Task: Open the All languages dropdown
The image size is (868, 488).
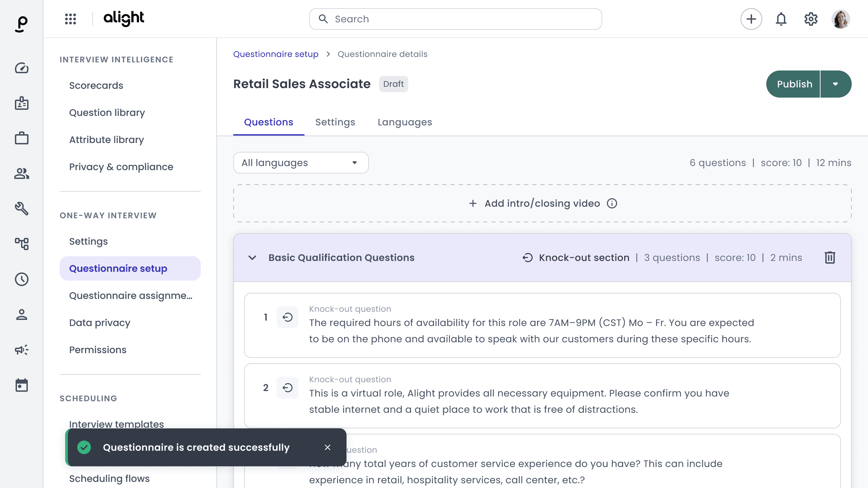Action: click(x=301, y=163)
